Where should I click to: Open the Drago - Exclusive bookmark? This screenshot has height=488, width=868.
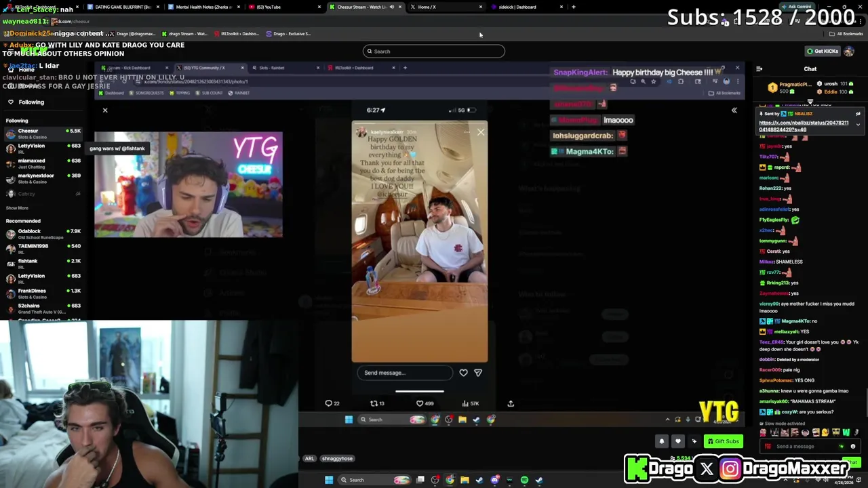289,34
